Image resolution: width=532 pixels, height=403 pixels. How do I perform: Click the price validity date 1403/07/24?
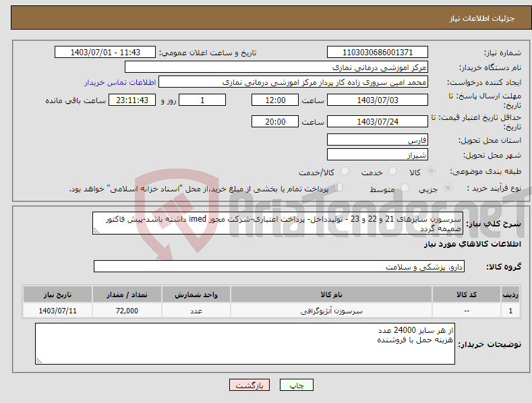click(x=378, y=121)
